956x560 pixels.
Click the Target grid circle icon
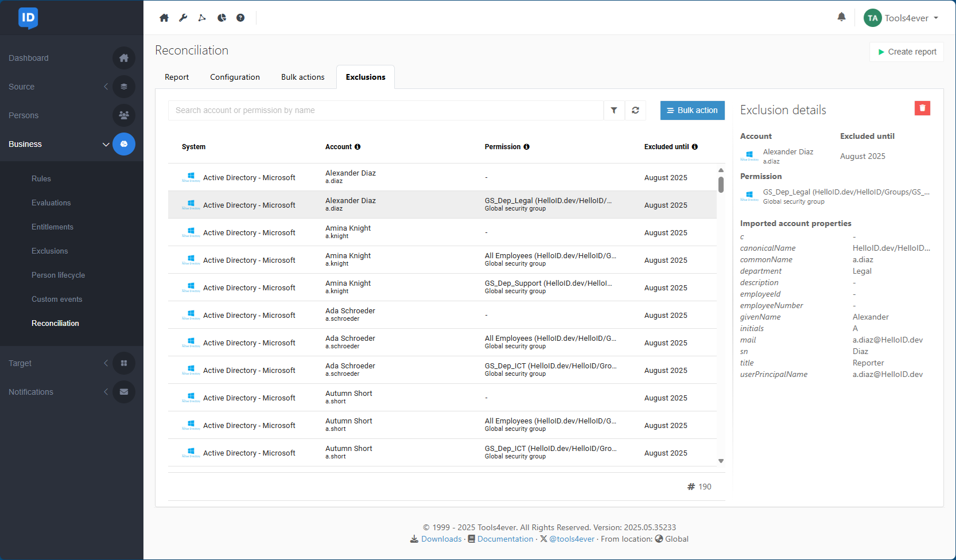click(124, 363)
